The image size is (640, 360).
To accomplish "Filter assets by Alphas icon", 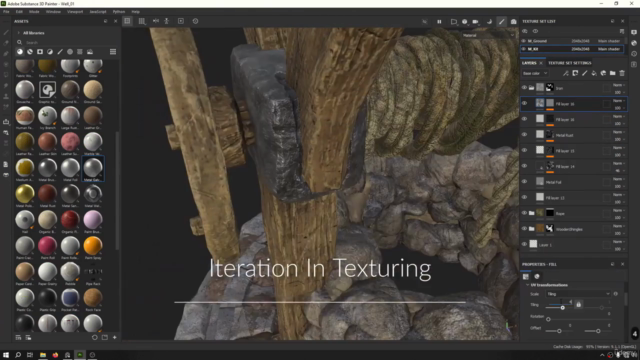I will coord(70,52).
